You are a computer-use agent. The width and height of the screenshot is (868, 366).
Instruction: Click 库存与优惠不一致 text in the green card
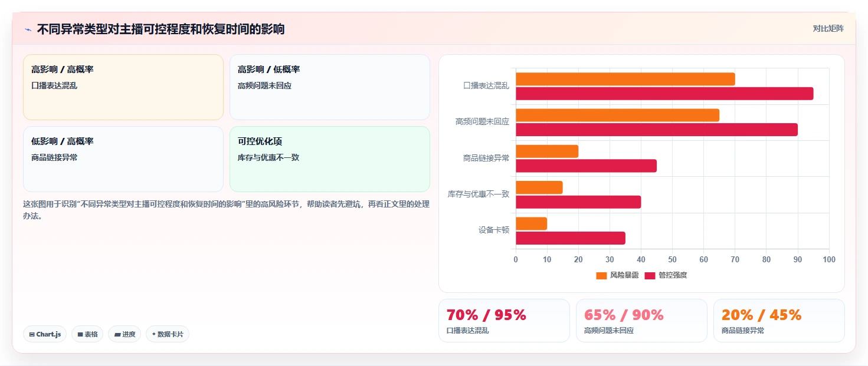[x=268, y=157]
